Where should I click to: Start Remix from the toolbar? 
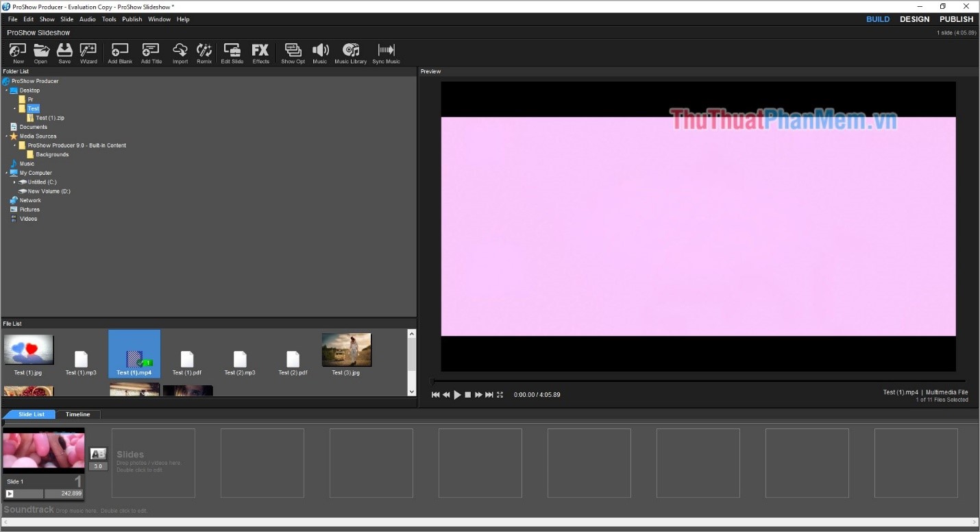(x=204, y=53)
